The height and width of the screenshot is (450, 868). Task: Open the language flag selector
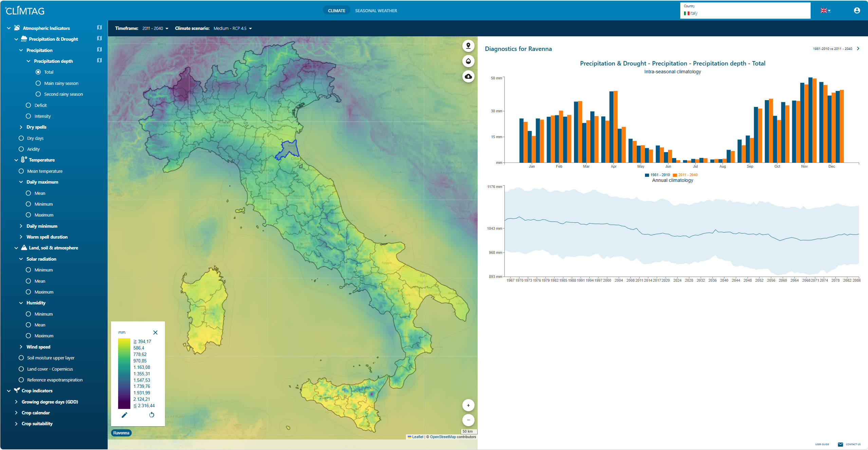pos(826,11)
